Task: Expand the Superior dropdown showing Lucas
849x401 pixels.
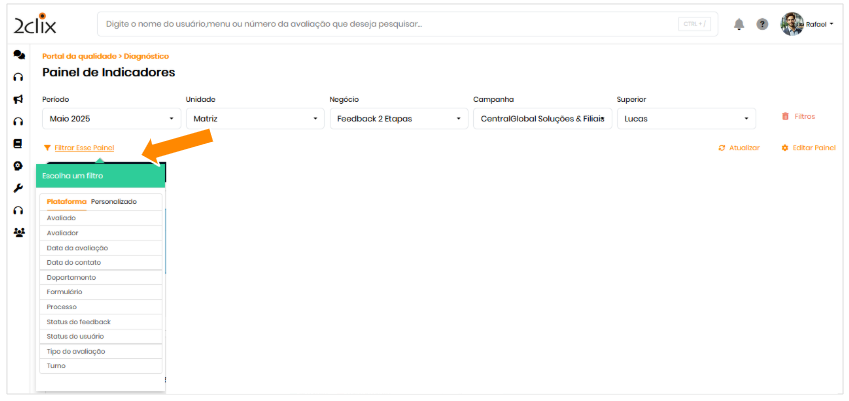Action: (x=685, y=119)
